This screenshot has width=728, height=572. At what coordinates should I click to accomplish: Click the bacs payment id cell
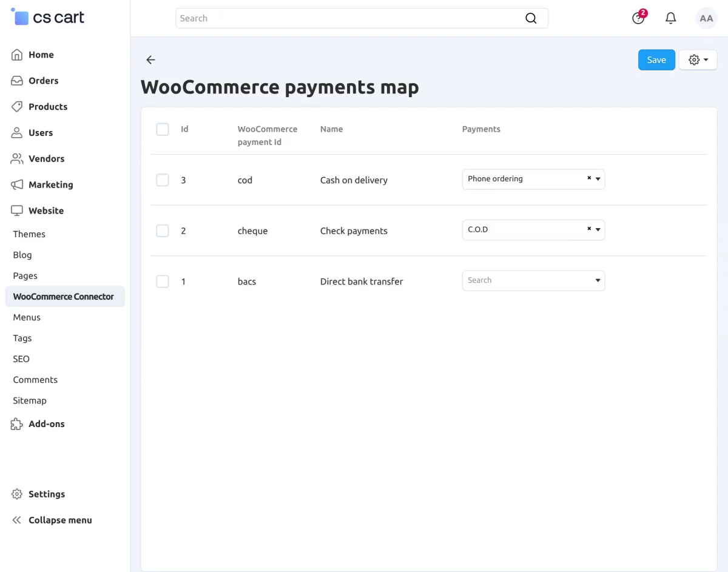pos(247,281)
